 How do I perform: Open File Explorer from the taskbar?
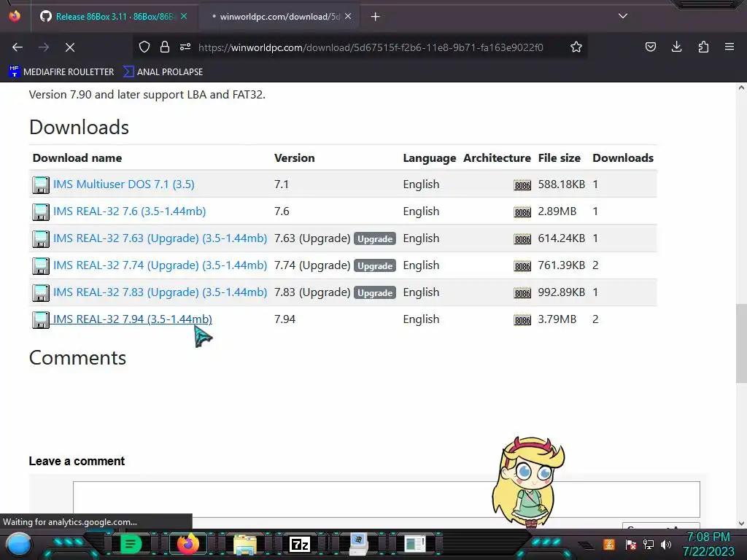point(245,544)
